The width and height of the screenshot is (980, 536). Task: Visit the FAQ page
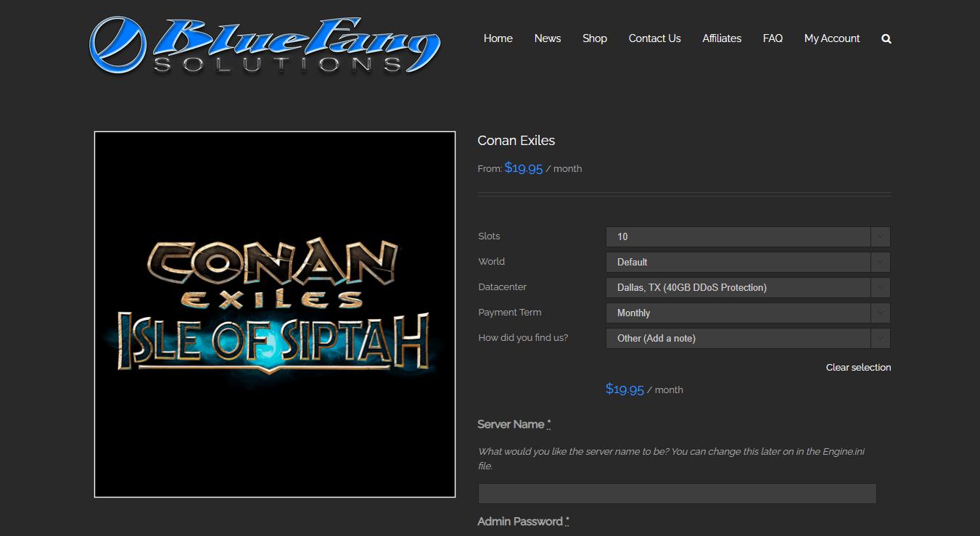[773, 38]
